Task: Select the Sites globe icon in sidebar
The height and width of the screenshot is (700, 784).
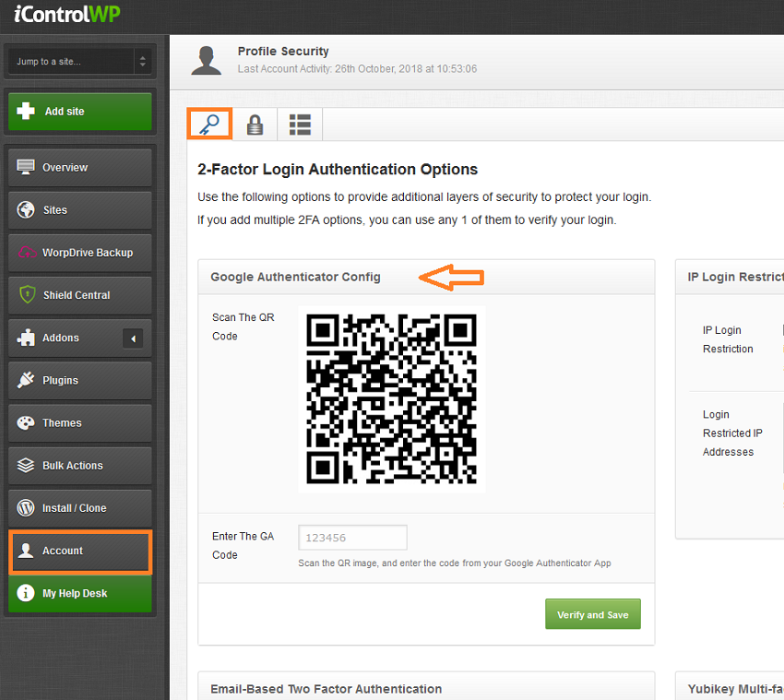Action: pos(27,210)
